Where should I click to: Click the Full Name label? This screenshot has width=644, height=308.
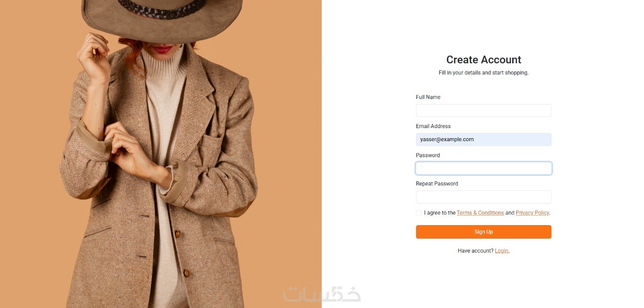tap(428, 97)
